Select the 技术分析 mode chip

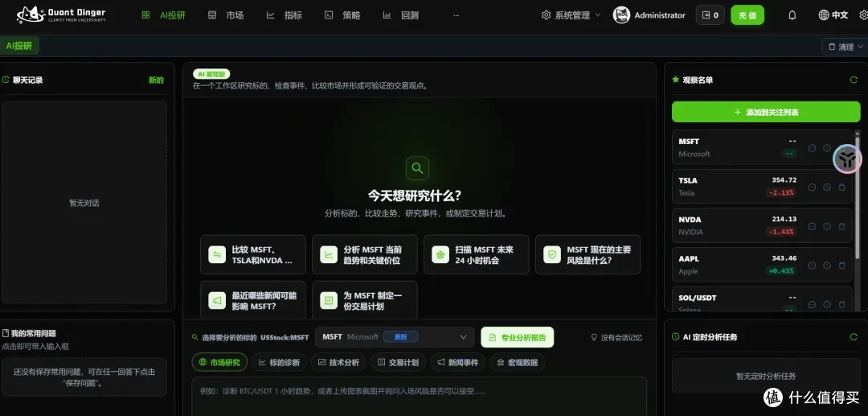tap(339, 362)
